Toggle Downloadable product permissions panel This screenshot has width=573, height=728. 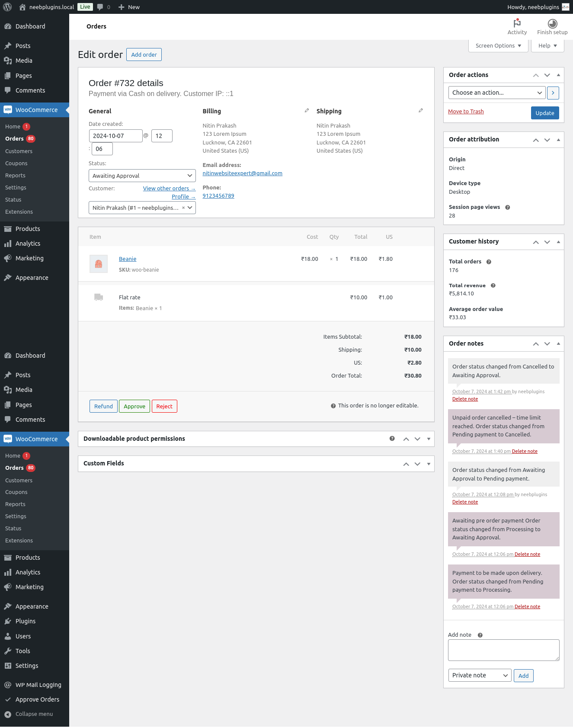[429, 439]
